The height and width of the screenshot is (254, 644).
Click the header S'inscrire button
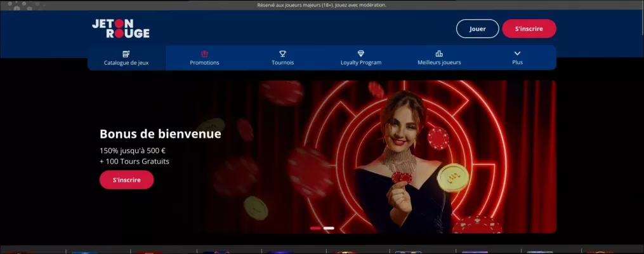point(529,29)
